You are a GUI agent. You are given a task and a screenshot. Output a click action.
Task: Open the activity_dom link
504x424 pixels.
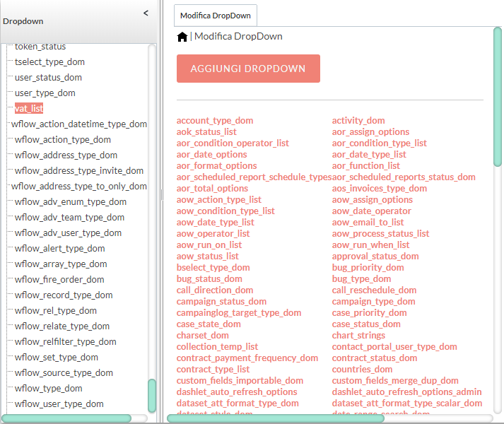pos(358,121)
